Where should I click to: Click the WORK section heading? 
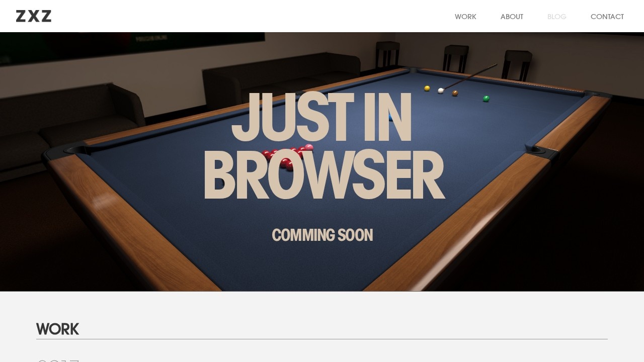[57, 329]
